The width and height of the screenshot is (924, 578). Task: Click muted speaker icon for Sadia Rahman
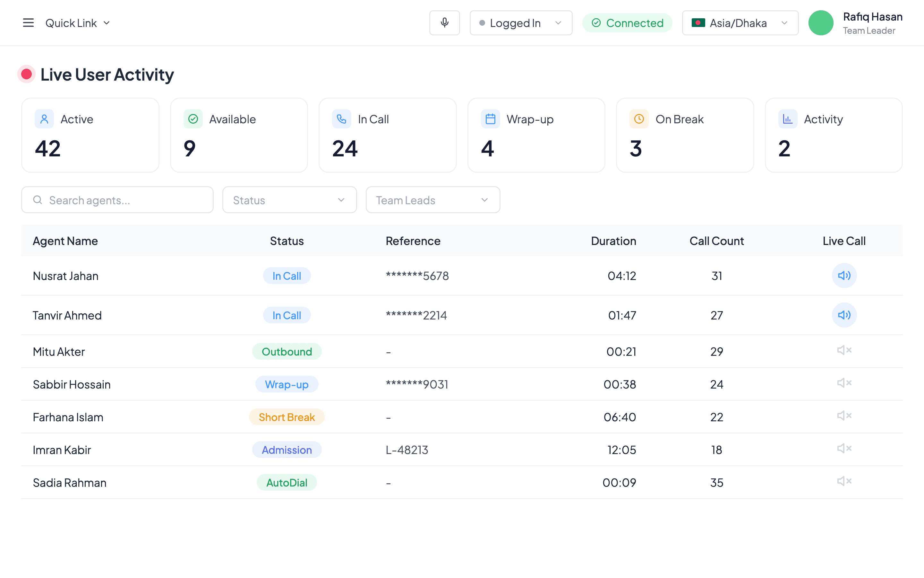pos(844,481)
